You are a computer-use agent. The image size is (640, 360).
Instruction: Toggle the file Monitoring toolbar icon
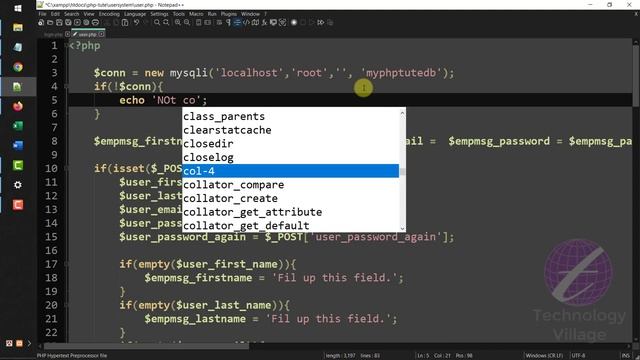click(282, 22)
